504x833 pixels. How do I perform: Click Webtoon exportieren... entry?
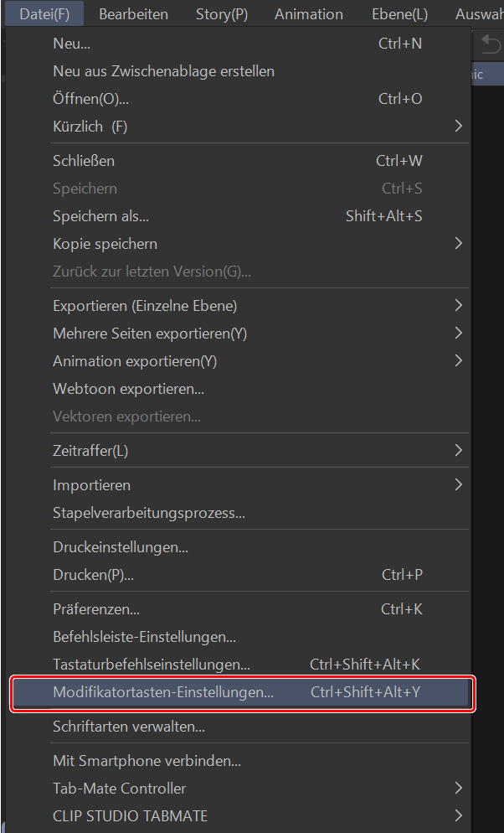pyautogui.click(x=128, y=389)
